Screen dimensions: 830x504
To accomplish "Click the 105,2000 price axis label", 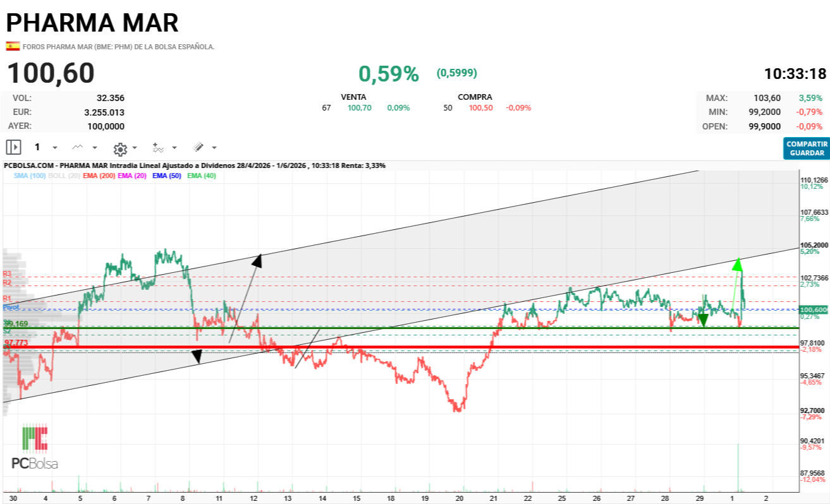I will click(814, 244).
